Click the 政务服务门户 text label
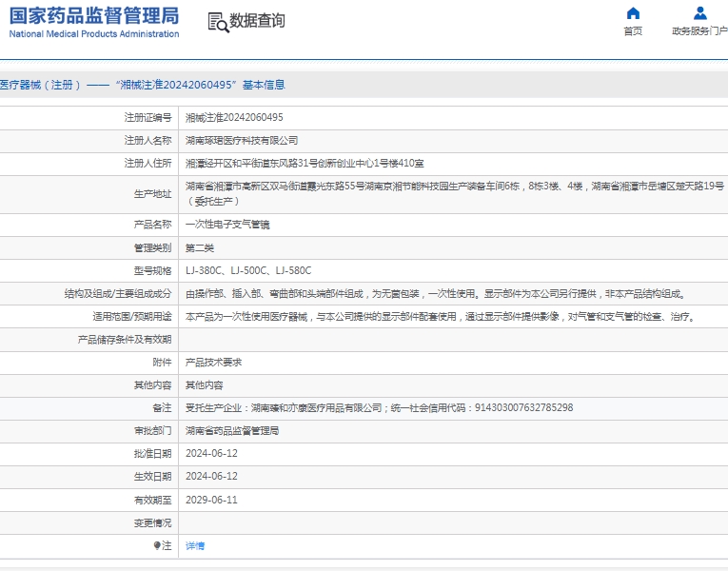Screen dimensions: 728x571 (699, 31)
